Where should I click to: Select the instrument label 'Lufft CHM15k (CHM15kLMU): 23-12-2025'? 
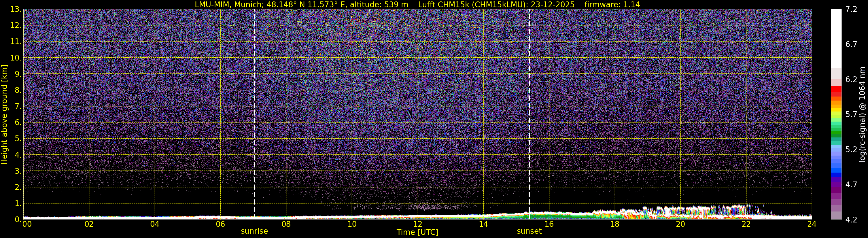point(496,4)
